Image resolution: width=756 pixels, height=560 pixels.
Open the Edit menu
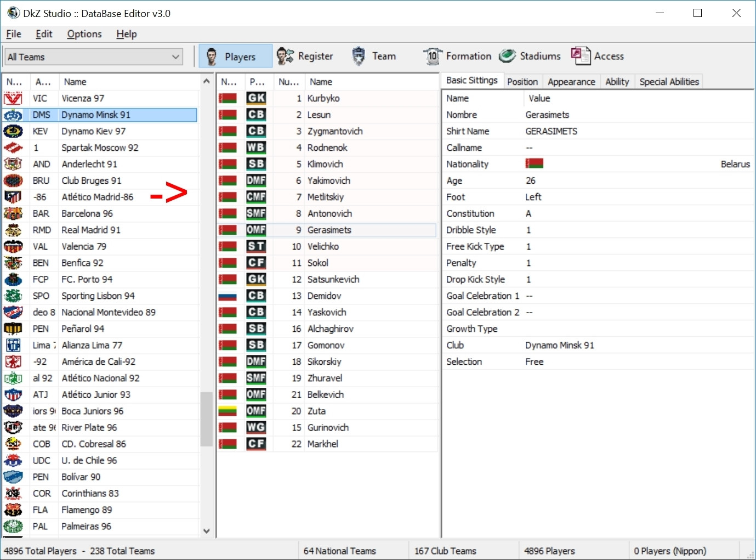(x=44, y=34)
